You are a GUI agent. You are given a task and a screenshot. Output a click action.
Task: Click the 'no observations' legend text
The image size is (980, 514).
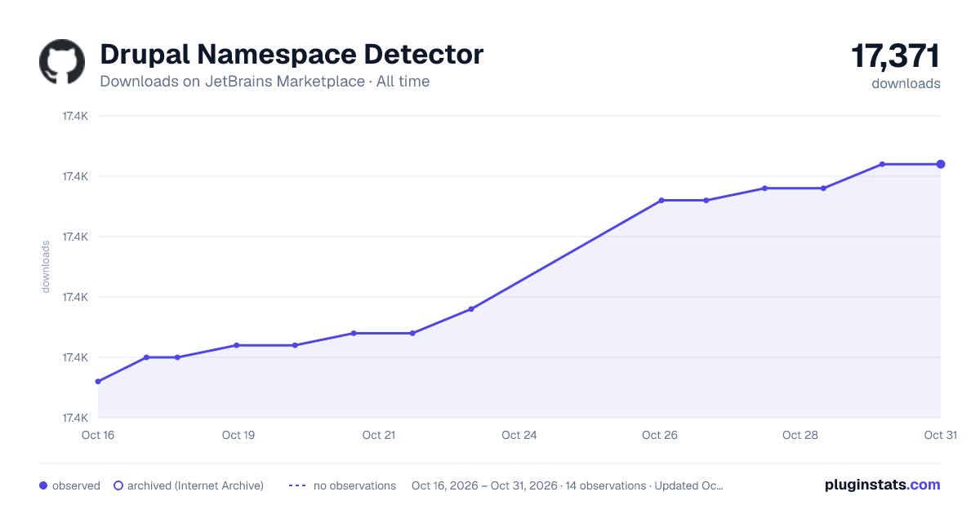(x=354, y=485)
